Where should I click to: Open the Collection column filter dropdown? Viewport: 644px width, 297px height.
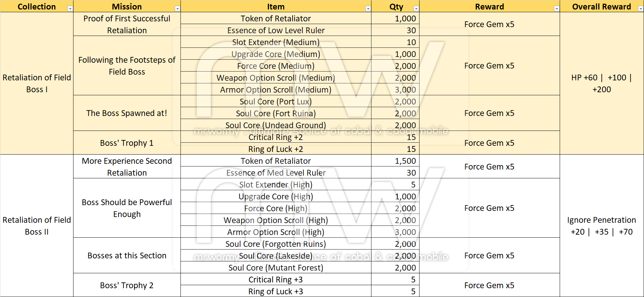click(x=70, y=9)
